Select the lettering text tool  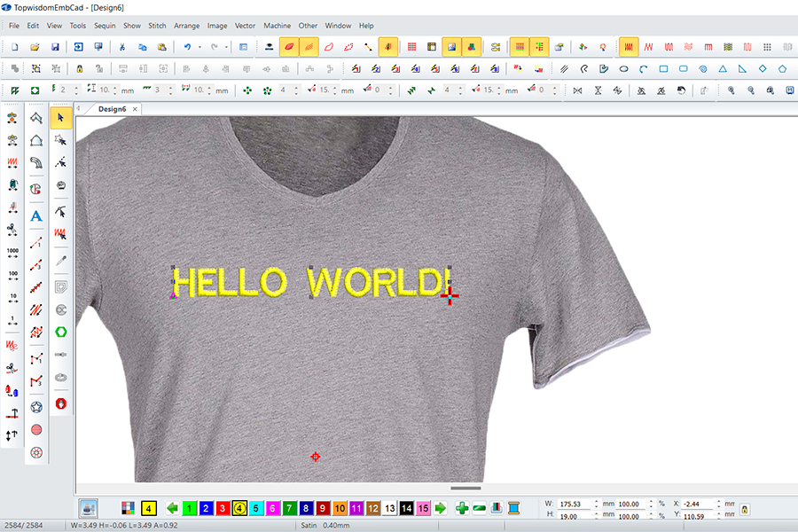point(36,215)
